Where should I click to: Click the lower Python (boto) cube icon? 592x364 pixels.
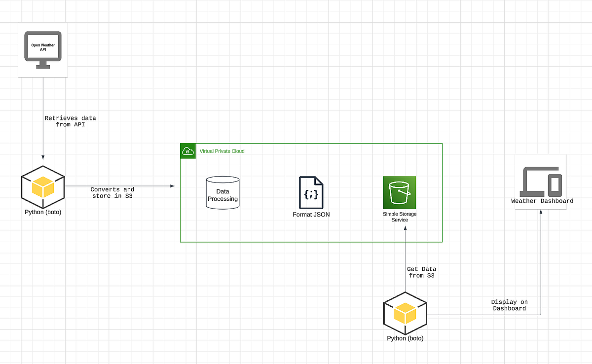coord(405,313)
